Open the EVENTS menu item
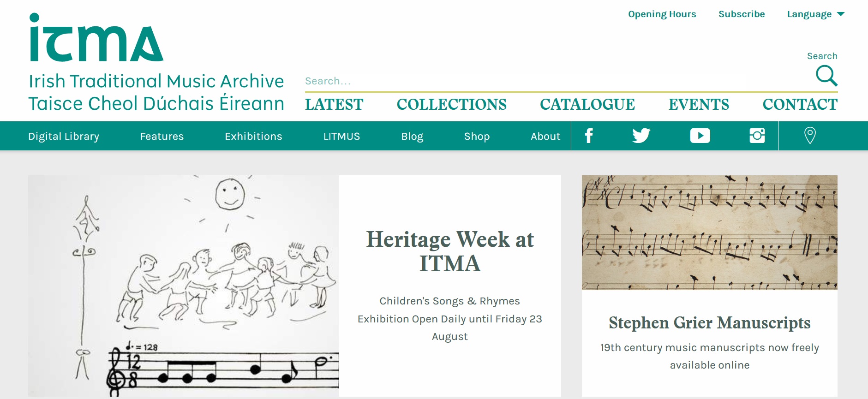 [699, 104]
